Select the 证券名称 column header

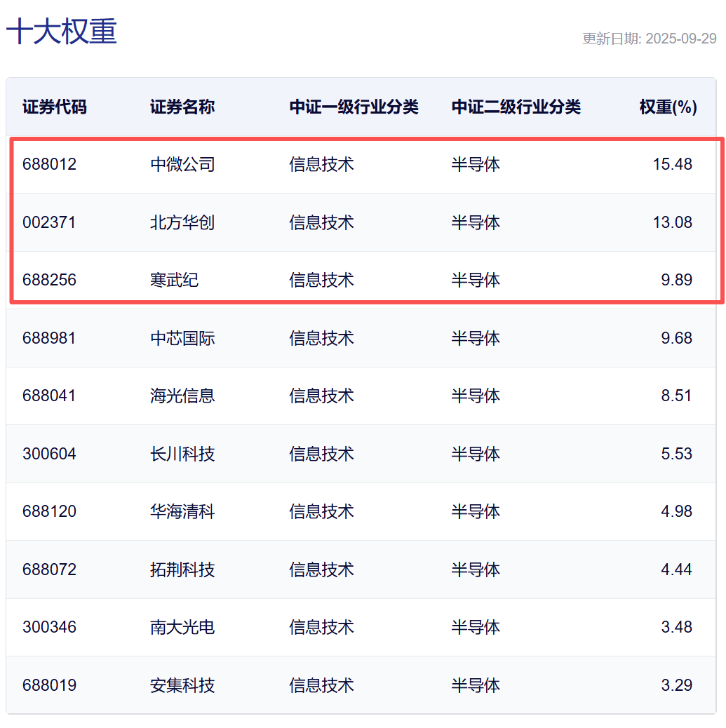coord(182,107)
